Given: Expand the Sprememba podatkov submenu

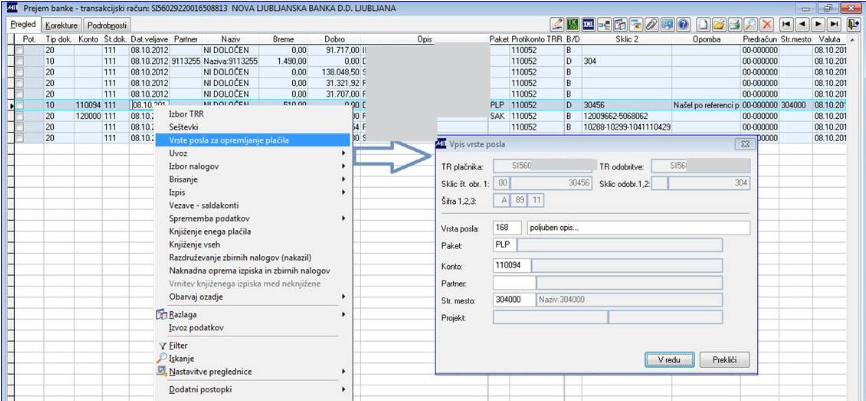Looking at the screenshot, I should point(252,219).
